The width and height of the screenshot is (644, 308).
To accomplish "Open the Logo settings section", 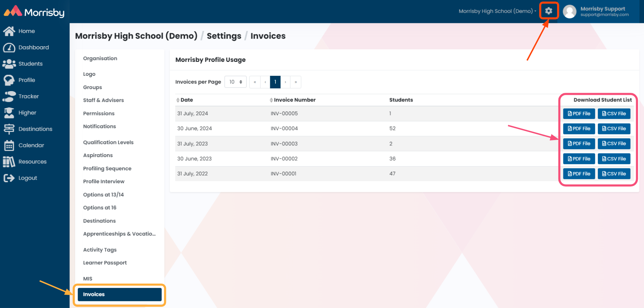I will [x=89, y=74].
